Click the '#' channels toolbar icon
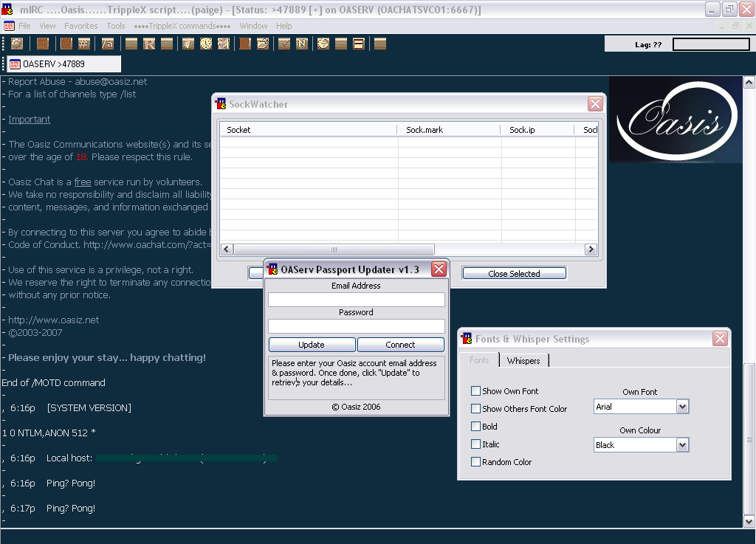This screenshot has width=756, height=544. tap(84, 44)
